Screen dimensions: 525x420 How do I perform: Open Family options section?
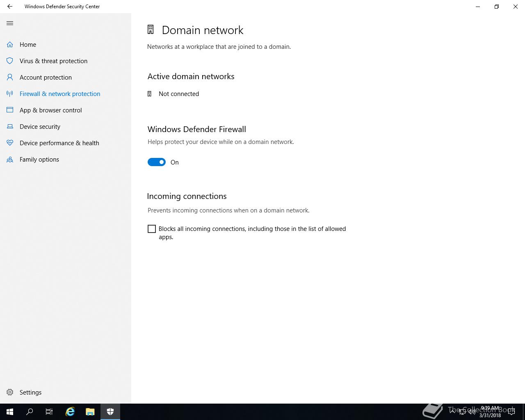click(x=66, y=159)
